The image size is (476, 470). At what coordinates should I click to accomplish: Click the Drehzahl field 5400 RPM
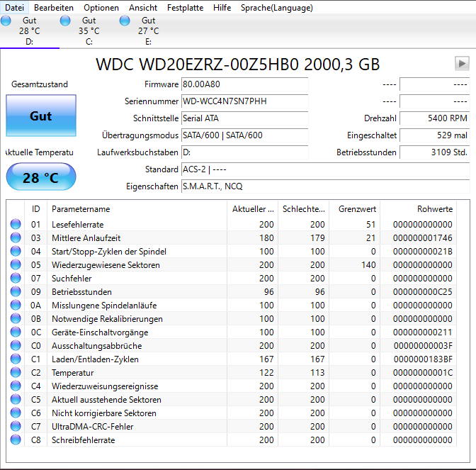click(435, 118)
